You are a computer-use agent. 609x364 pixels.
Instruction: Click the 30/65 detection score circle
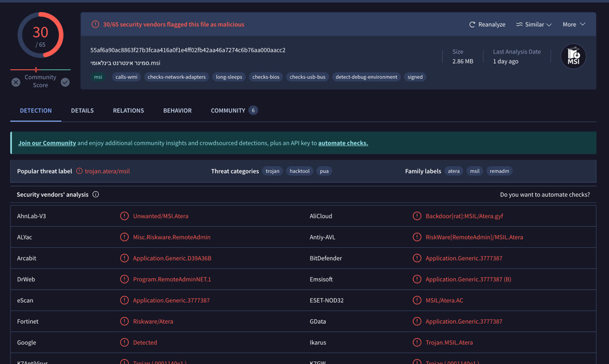pos(40,35)
